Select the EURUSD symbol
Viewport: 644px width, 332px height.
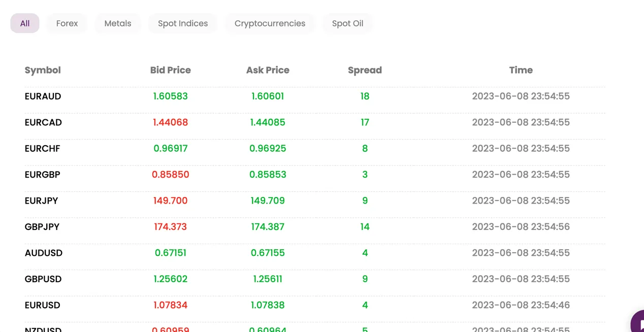coord(42,305)
